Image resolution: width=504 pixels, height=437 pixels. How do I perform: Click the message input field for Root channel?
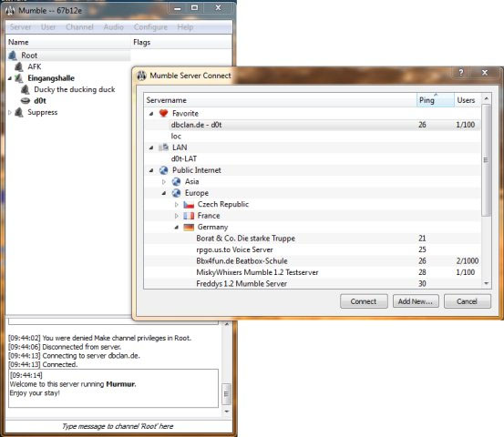[x=118, y=426]
